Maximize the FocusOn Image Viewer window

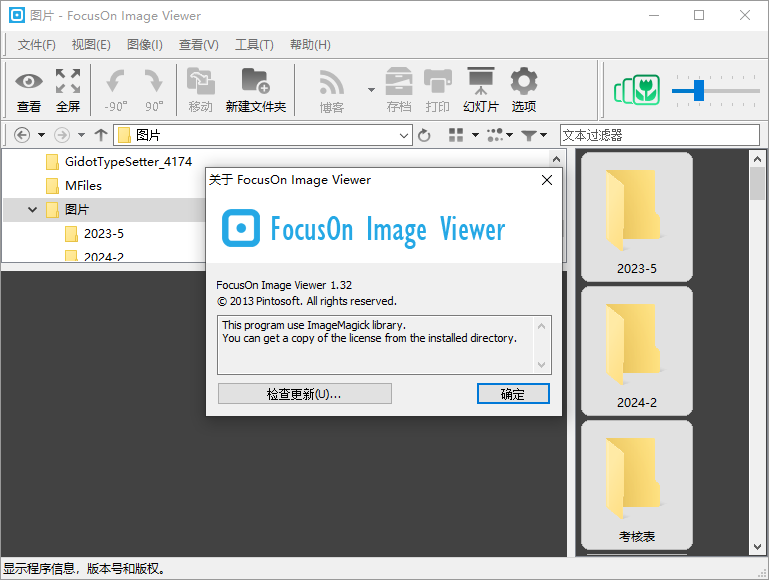point(699,15)
